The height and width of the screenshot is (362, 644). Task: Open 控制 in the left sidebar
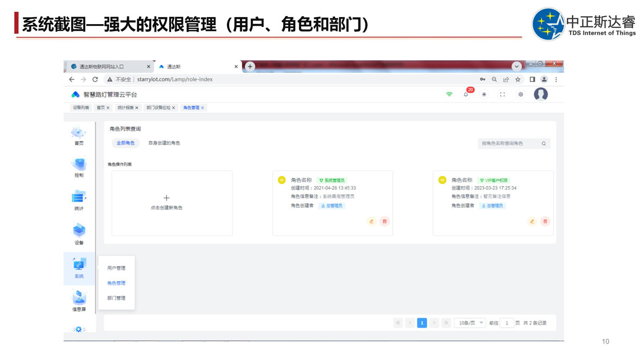pos(79,167)
